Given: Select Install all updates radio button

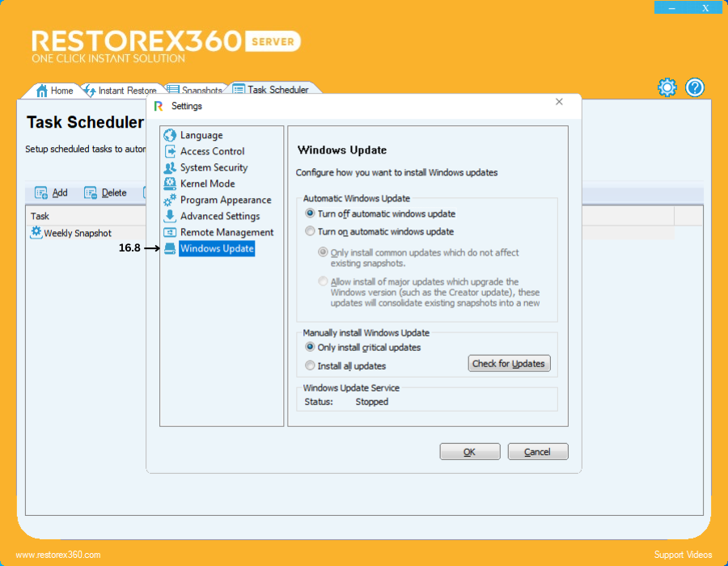Looking at the screenshot, I should coord(310,366).
